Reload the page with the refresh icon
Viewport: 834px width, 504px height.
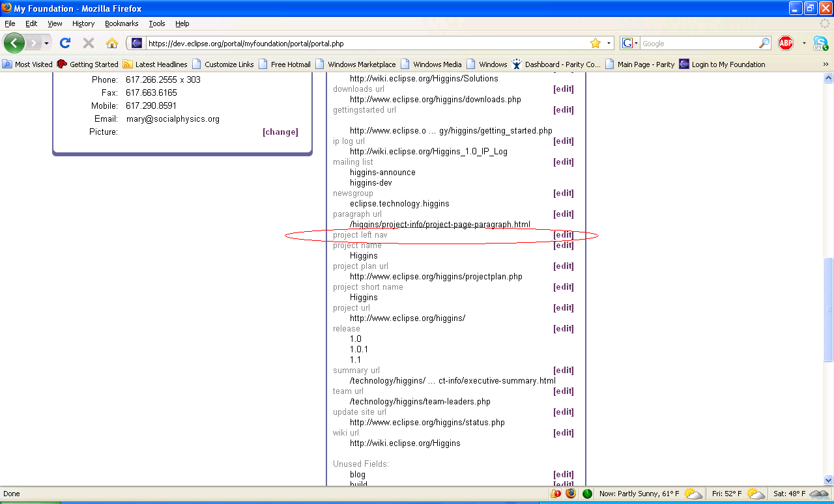point(65,43)
